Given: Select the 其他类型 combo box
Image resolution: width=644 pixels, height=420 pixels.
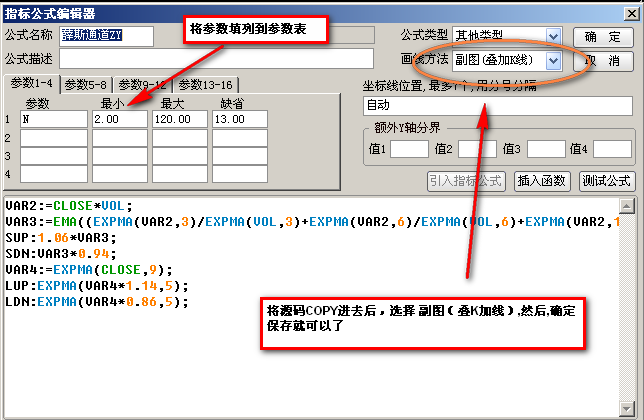Looking at the screenshot, I should point(507,36).
